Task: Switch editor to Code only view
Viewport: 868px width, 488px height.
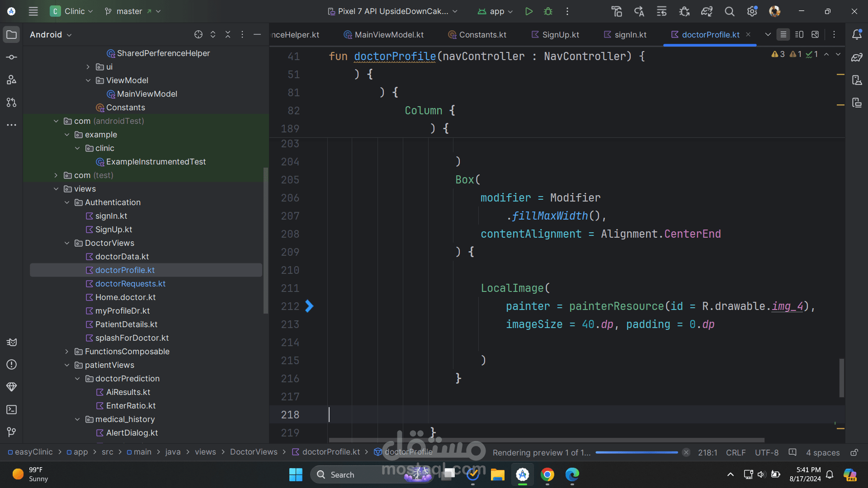Action: [x=783, y=34]
